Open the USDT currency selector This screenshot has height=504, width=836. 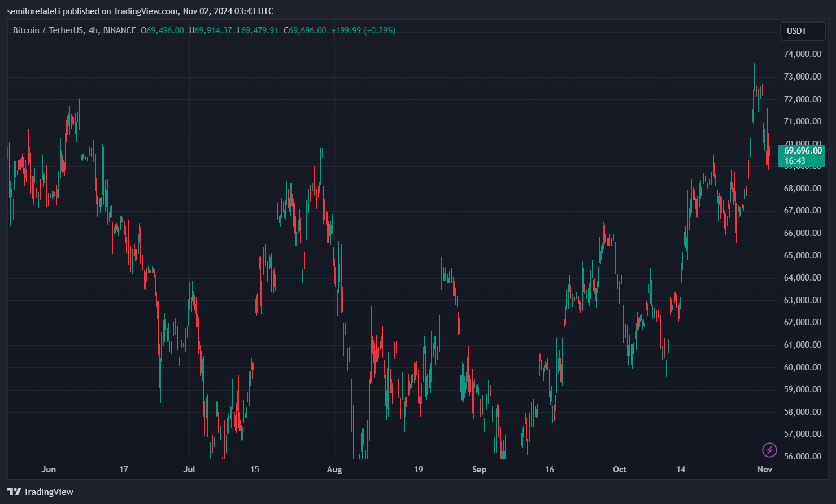pos(803,31)
